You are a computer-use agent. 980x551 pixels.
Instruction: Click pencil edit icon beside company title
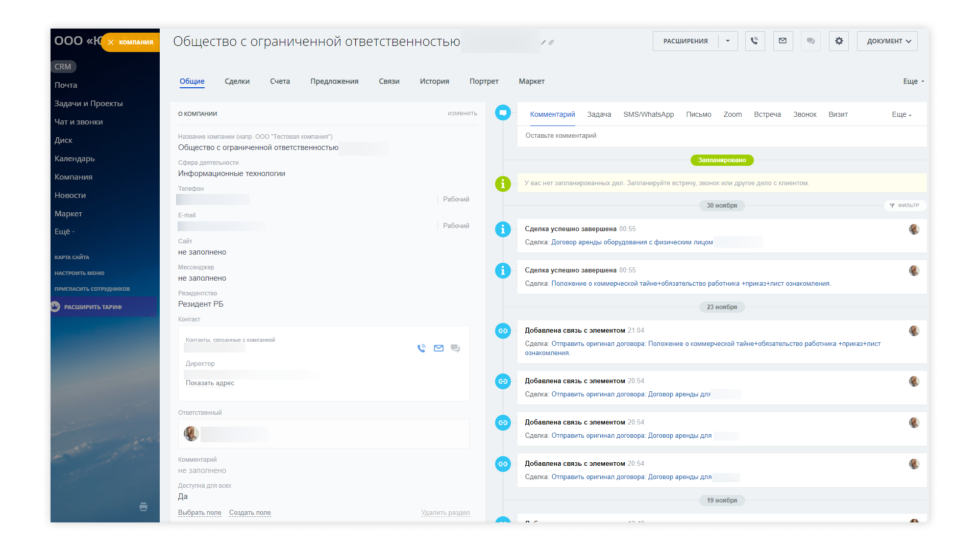543,42
